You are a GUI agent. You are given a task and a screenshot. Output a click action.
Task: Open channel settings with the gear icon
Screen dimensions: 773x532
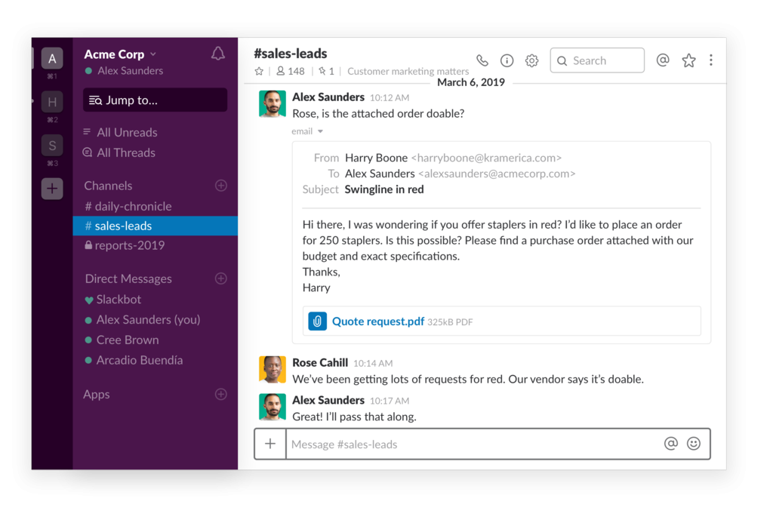[x=531, y=60]
